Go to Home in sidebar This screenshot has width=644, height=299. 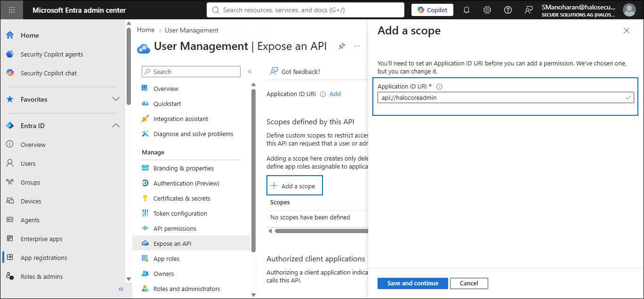tap(30, 35)
